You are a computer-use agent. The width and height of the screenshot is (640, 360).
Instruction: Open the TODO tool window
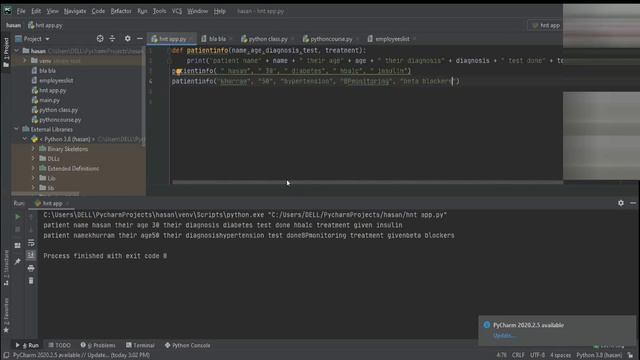(60, 345)
